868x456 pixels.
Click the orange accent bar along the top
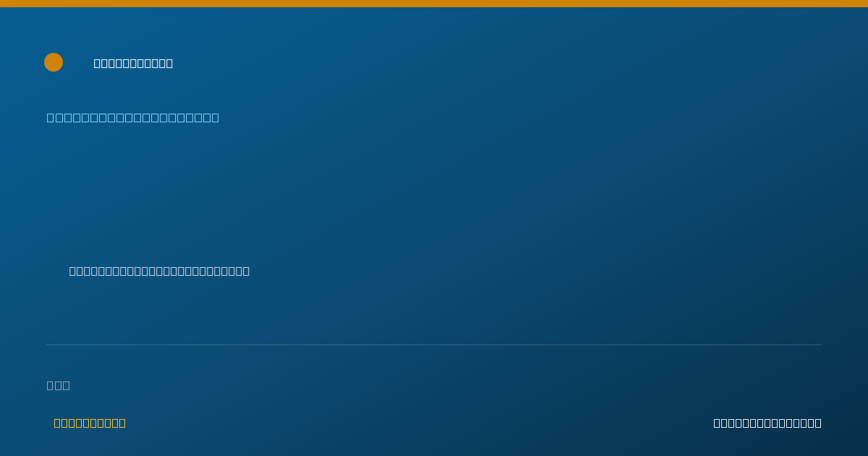[x=434, y=4]
